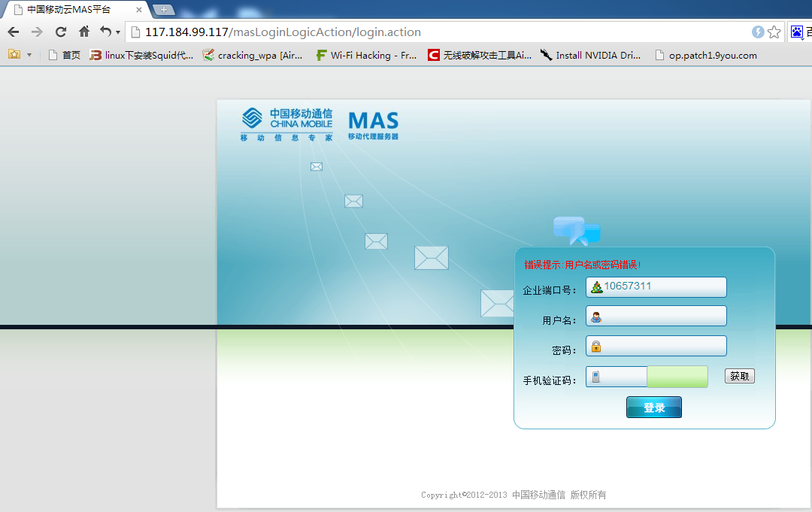Click the red 错误提示 error message
Image resolution: width=812 pixels, height=512 pixels.
coord(583,265)
